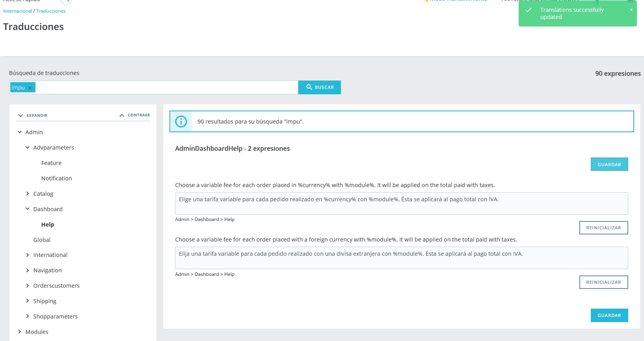Click the lower GUARDAR button
644x341 pixels.
[x=609, y=315]
